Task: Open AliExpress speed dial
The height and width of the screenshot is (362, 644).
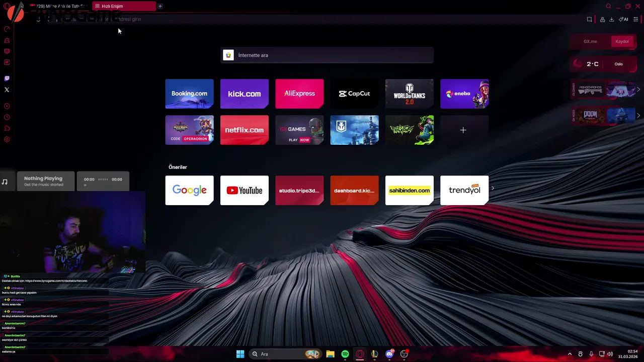Action: [299, 94]
